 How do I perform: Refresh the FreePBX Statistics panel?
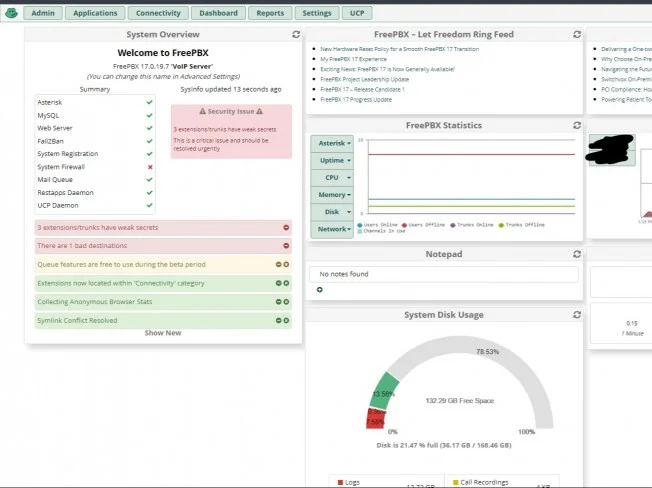(x=576, y=125)
